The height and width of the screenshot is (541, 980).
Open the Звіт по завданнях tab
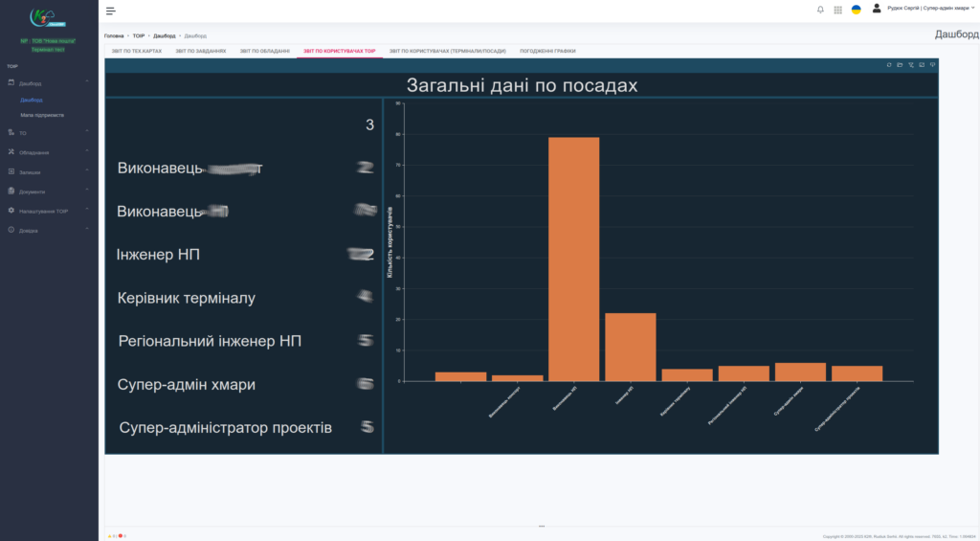(x=200, y=51)
